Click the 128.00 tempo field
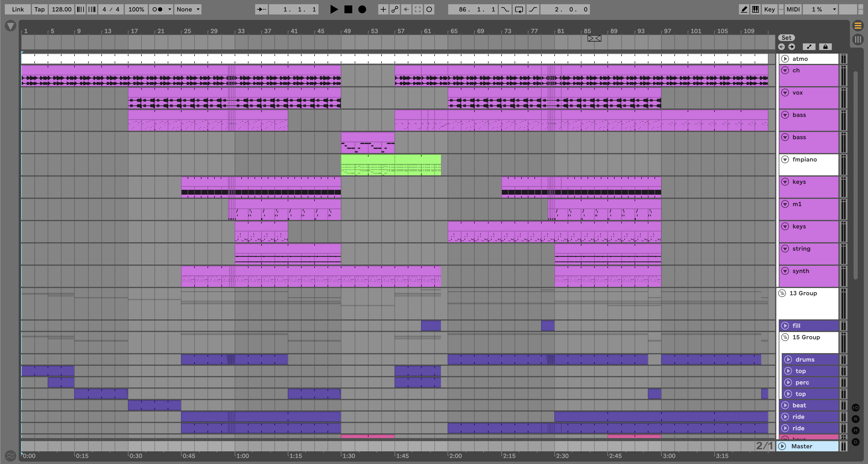868x464 pixels. [61, 9]
